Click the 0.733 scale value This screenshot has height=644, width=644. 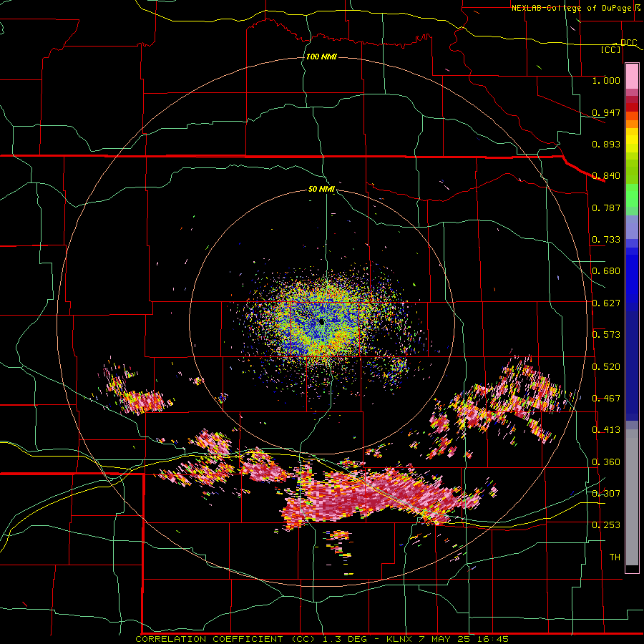606,240
